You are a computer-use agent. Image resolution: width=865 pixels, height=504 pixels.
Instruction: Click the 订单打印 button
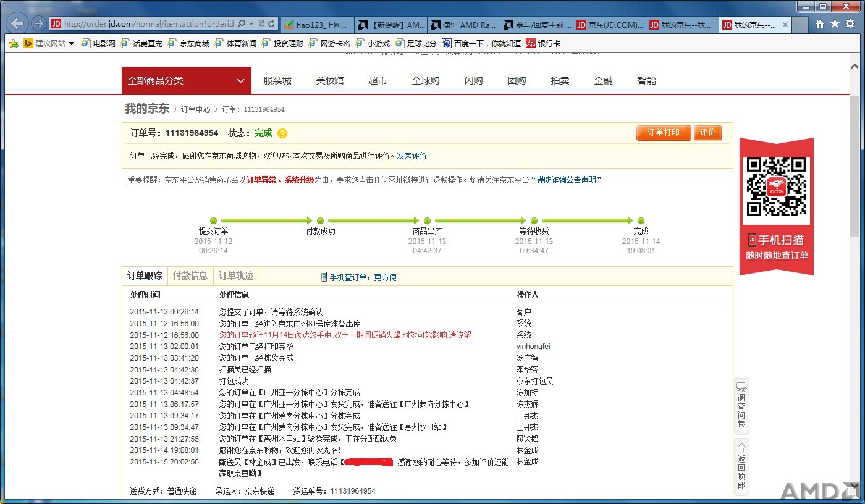coord(664,133)
